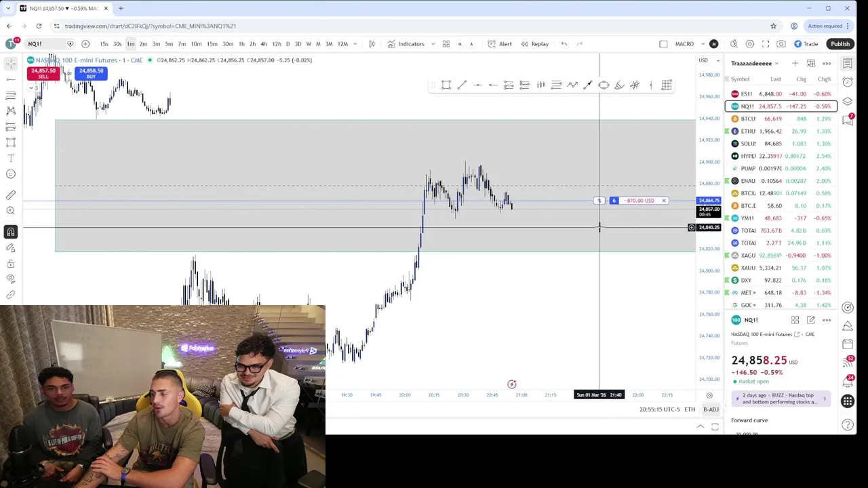Enter fullscreen chart mode
Image resolution: width=868 pixels, height=488 pixels.
(x=766, y=44)
